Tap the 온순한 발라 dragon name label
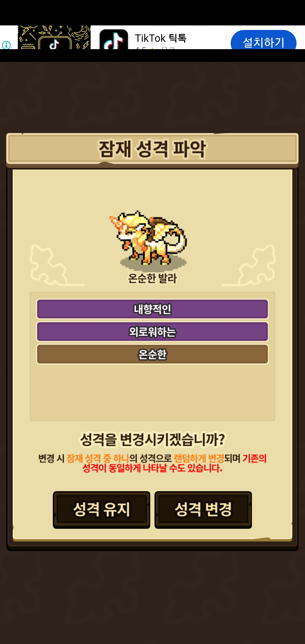The width and height of the screenshot is (305, 644). 152,278
